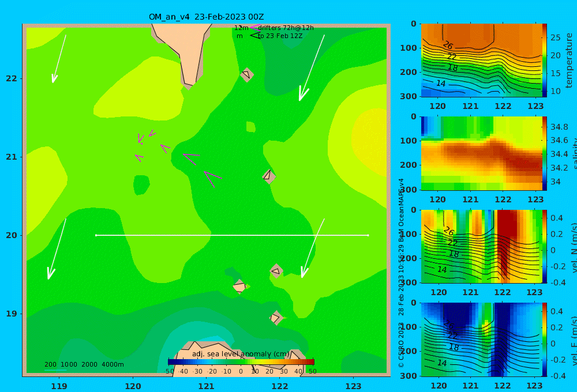Select the 'drifters 72h@12h' legend text

click(x=286, y=28)
